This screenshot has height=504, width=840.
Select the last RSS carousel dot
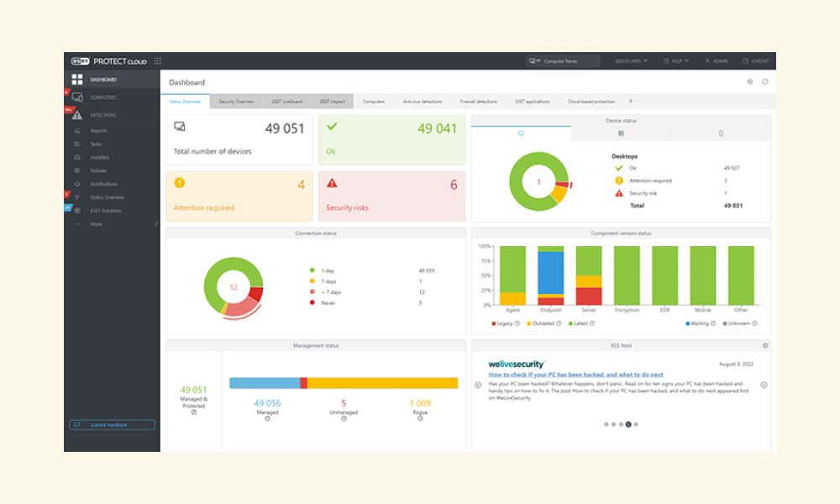click(x=636, y=424)
